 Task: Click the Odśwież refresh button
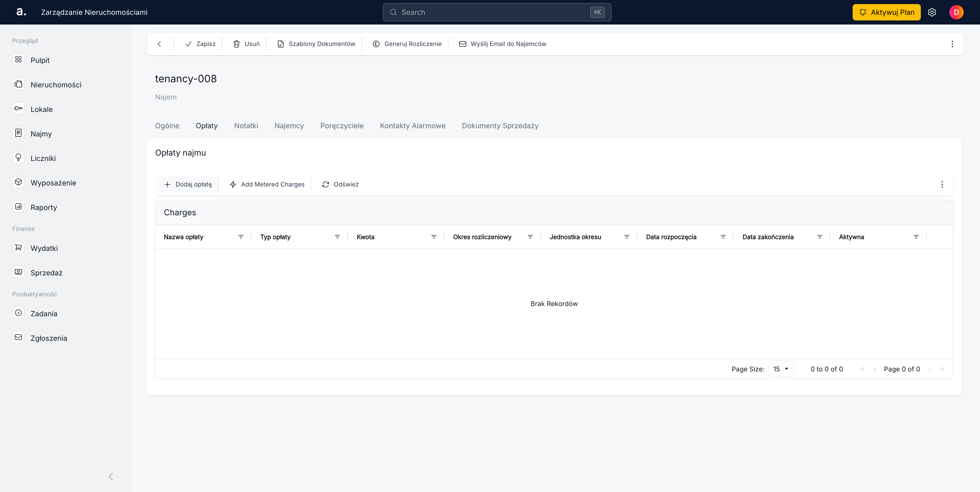(340, 184)
